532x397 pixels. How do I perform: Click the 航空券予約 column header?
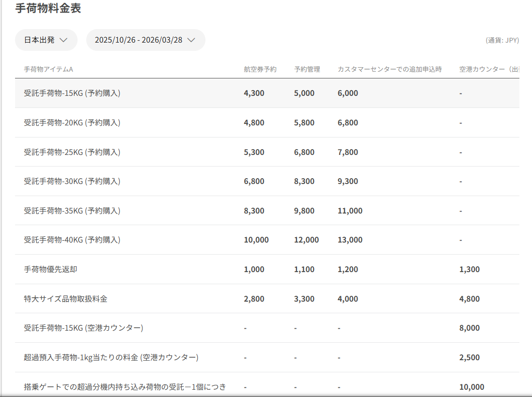(260, 69)
